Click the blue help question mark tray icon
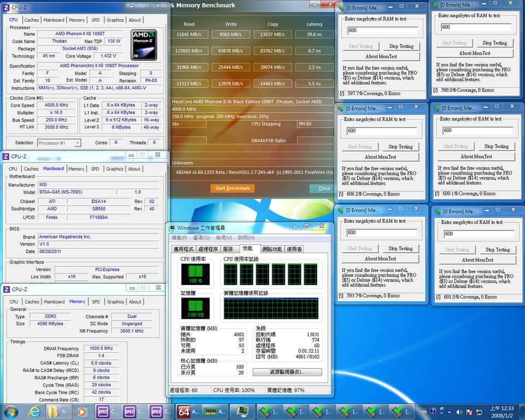The image size is (525, 420). 433,411
